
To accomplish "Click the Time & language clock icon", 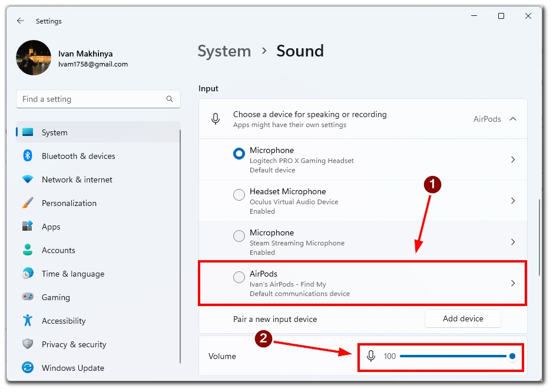I will pyautogui.click(x=28, y=273).
